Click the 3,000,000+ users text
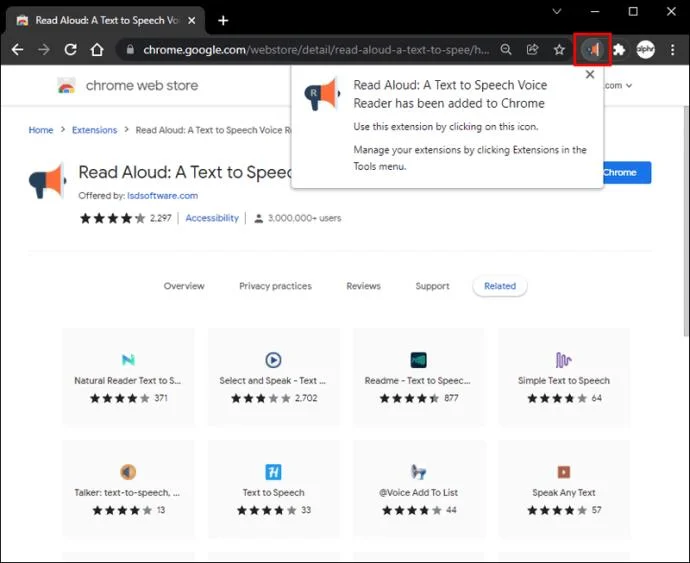Screen dimensions: 690x563 tap(305, 218)
